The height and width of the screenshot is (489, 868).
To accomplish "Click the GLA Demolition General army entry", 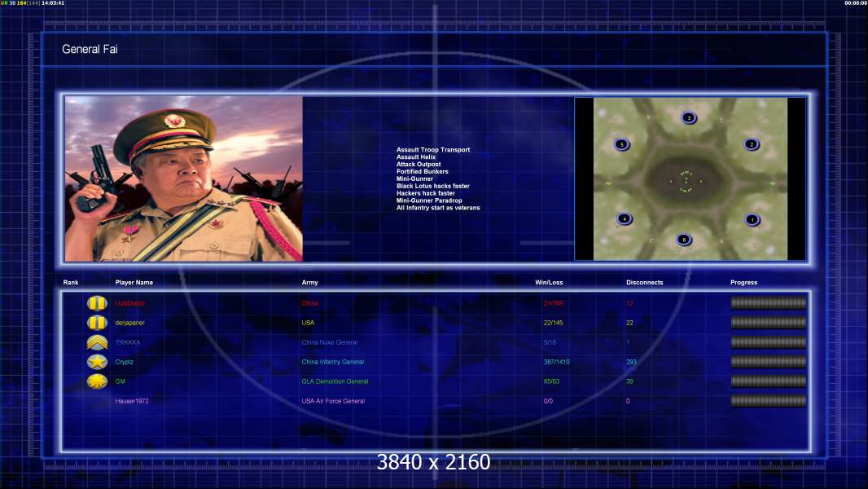I will click(x=335, y=381).
